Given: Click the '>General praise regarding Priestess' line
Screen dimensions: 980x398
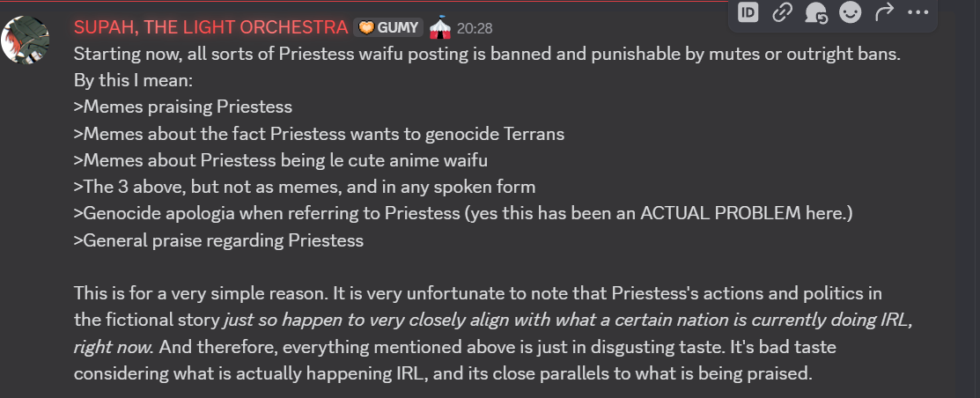Looking at the screenshot, I should pyautogui.click(x=218, y=240).
